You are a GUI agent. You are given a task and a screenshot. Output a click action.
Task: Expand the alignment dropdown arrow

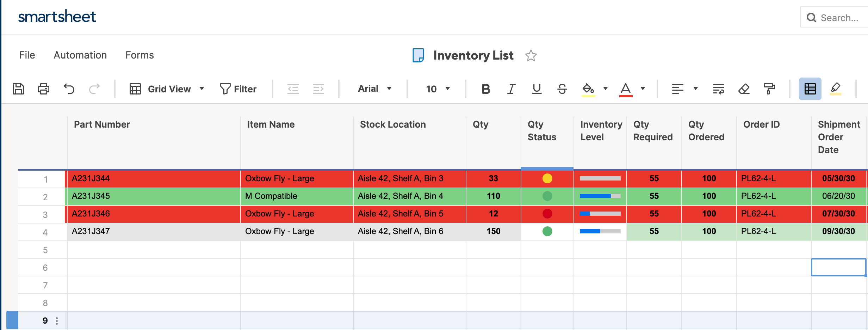695,88
